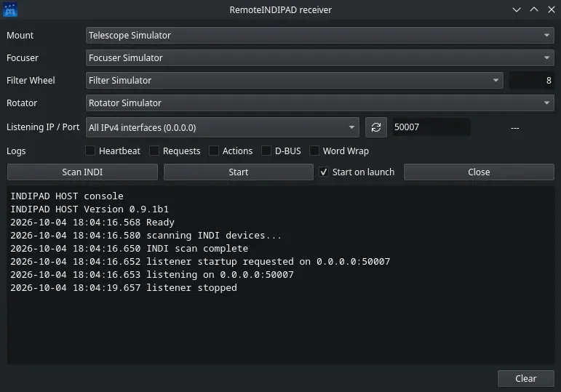The image size is (561, 392).
Task: Click the window minimize chevron
Action: pos(517,9)
